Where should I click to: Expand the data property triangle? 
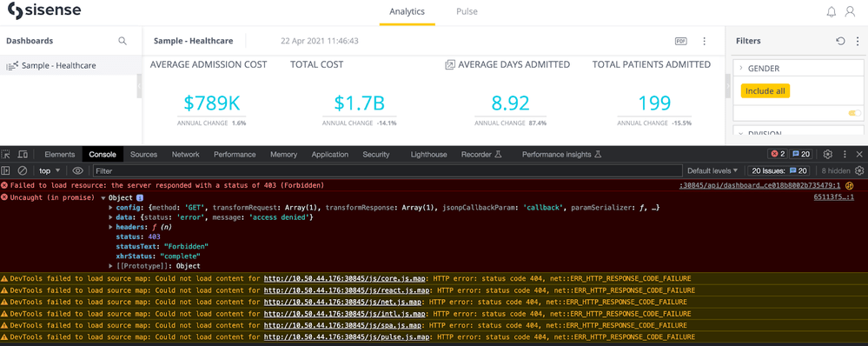coord(111,217)
